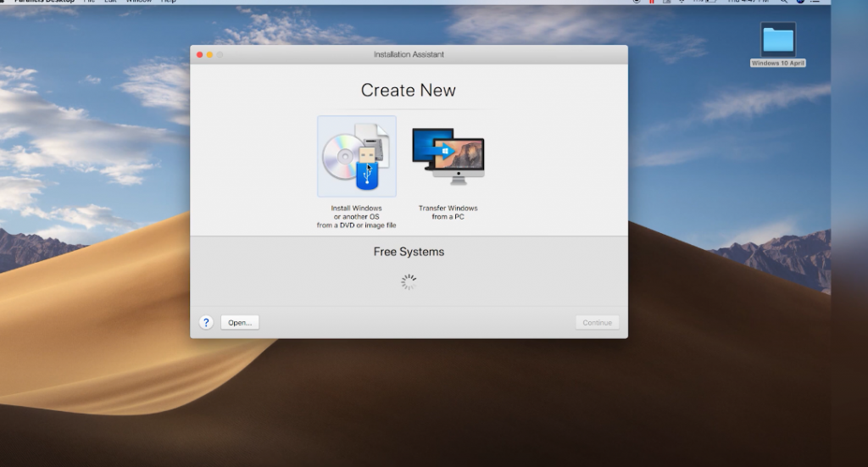Close the Installation Assistant window
868x467 pixels.
click(200, 54)
